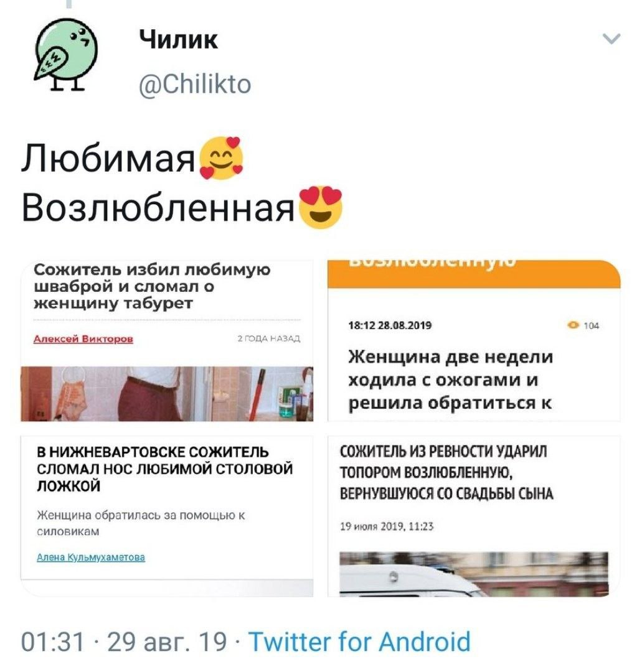Open the @Chilikto handle
This screenshot has width=642, height=672.
pos(195,84)
